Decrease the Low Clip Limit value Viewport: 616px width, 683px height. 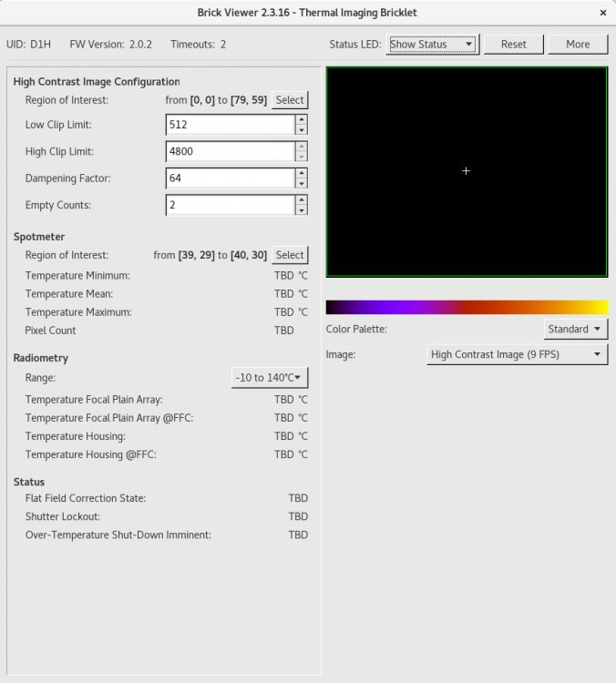pyautogui.click(x=302, y=130)
